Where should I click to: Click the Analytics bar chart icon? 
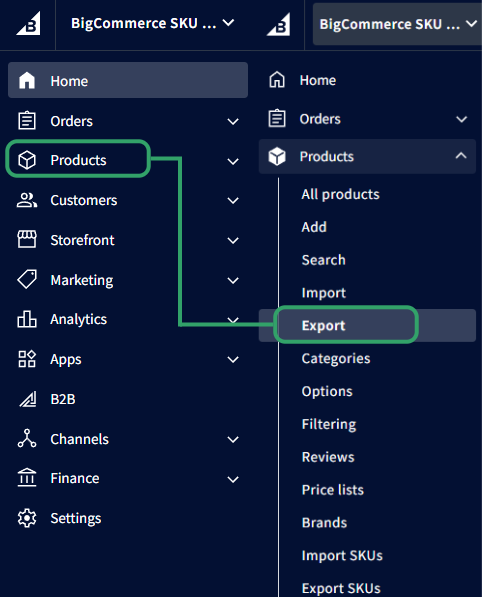(x=27, y=319)
